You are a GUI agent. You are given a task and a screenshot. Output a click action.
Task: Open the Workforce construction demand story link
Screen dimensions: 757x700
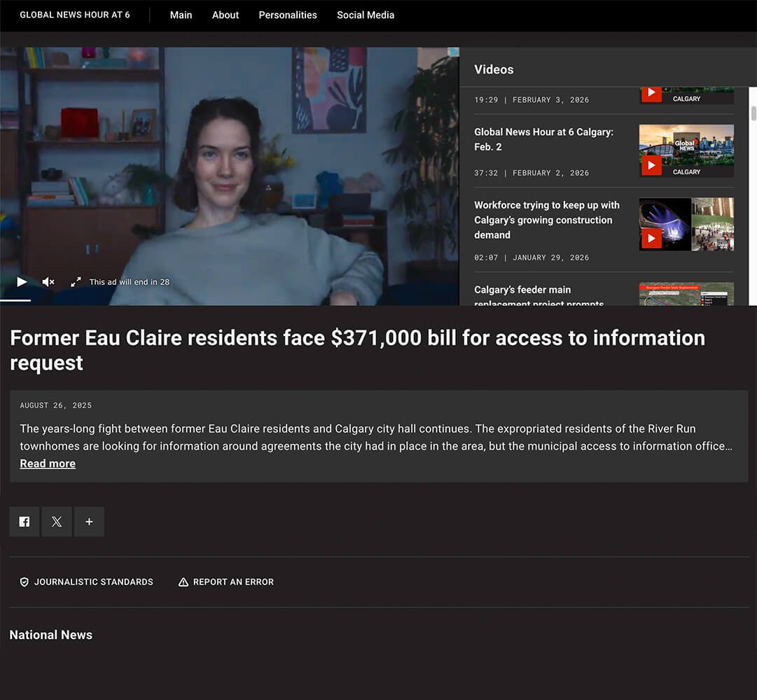click(x=546, y=220)
